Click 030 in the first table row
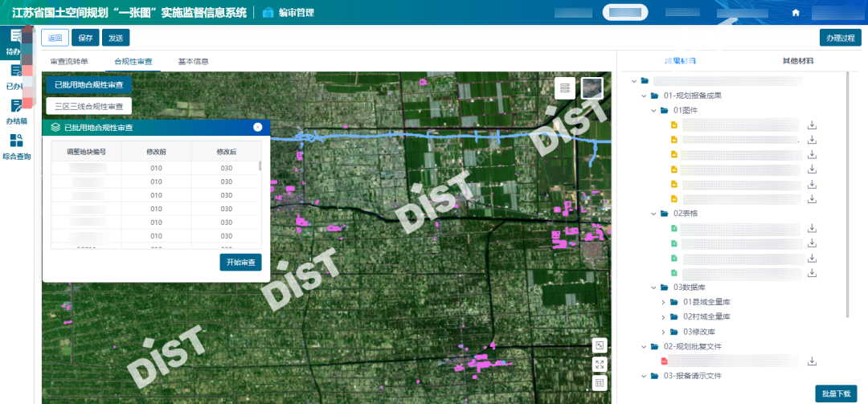 (227, 168)
